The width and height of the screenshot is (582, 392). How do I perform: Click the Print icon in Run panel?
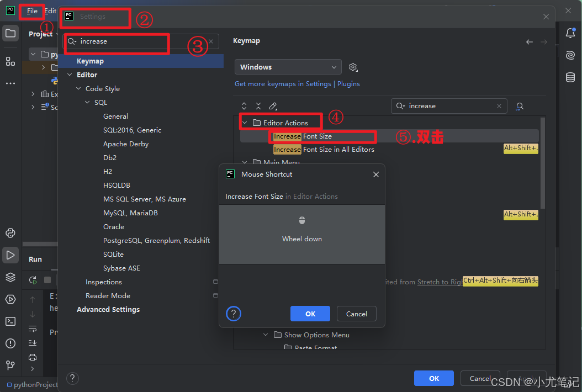33,357
